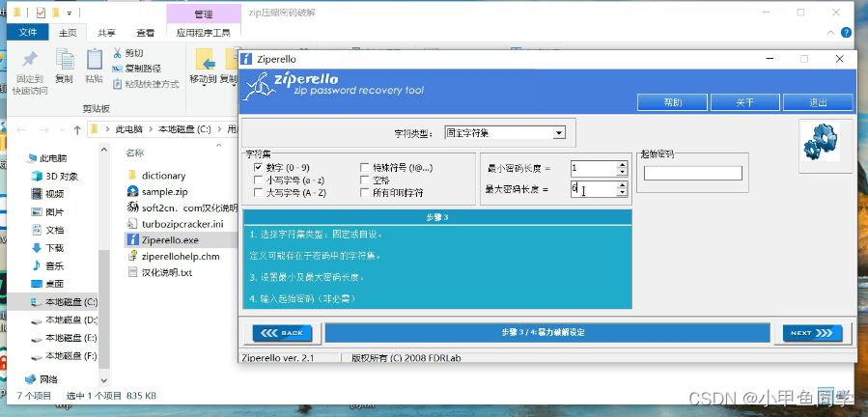Switch to the 共享 ribbon tab
This screenshot has height=417, width=868.
(106, 33)
